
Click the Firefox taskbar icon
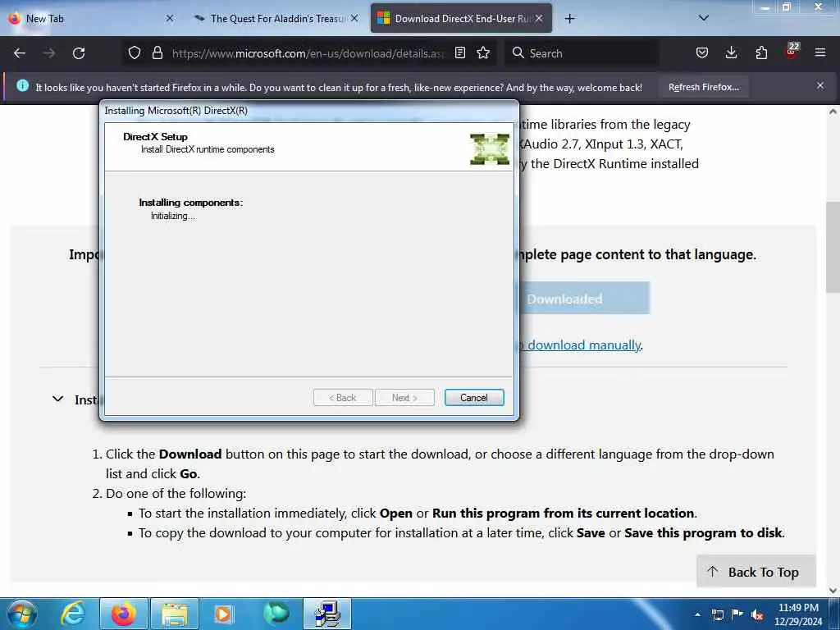[x=123, y=614]
